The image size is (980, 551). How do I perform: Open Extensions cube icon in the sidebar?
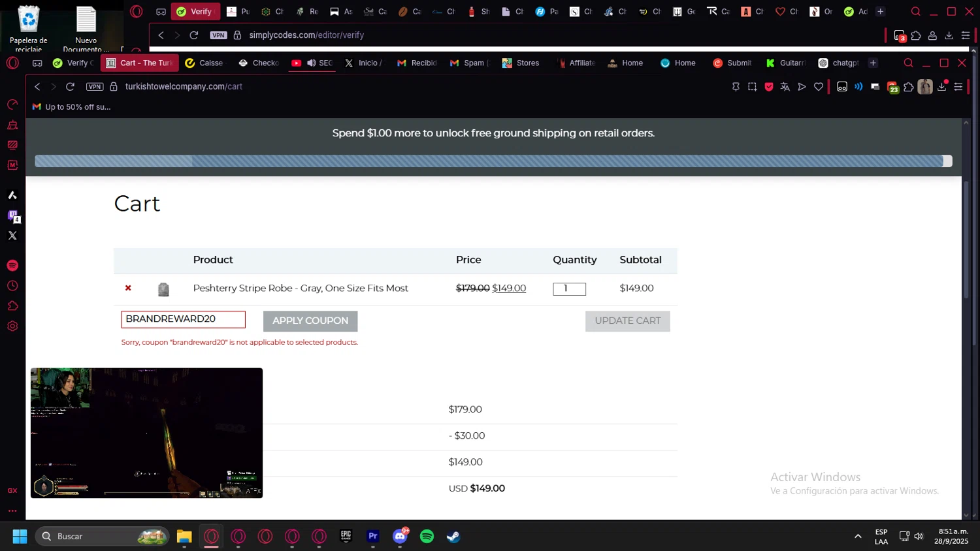point(12,306)
